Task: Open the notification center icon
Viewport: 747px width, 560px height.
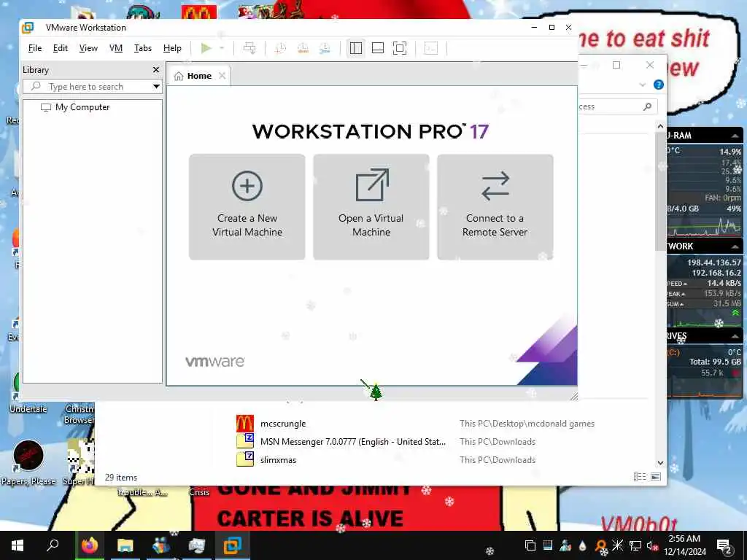Action: point(724,545)
